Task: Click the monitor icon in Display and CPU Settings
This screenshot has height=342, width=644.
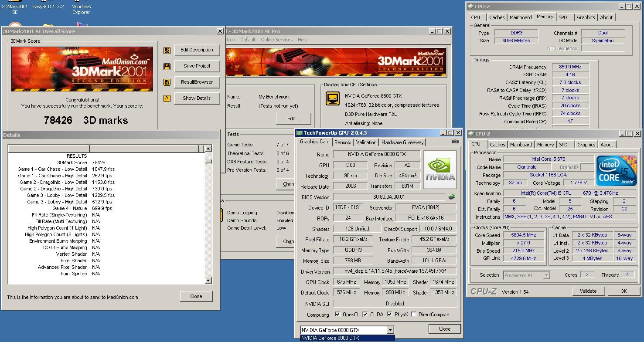Action: (333, 98)
